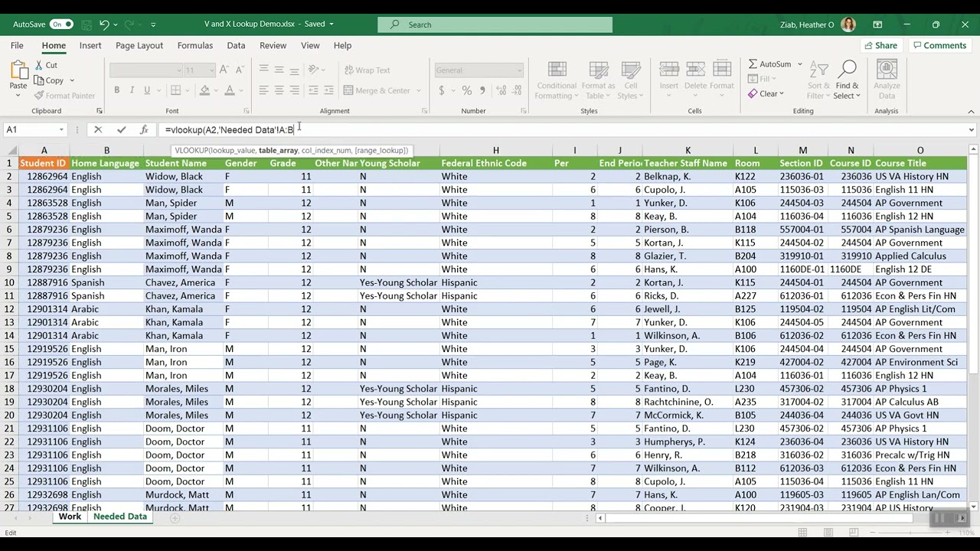The height and width of the screenshot is (551, 980).
Task: Click the Fill Color bucket
Action: [204, 90]
